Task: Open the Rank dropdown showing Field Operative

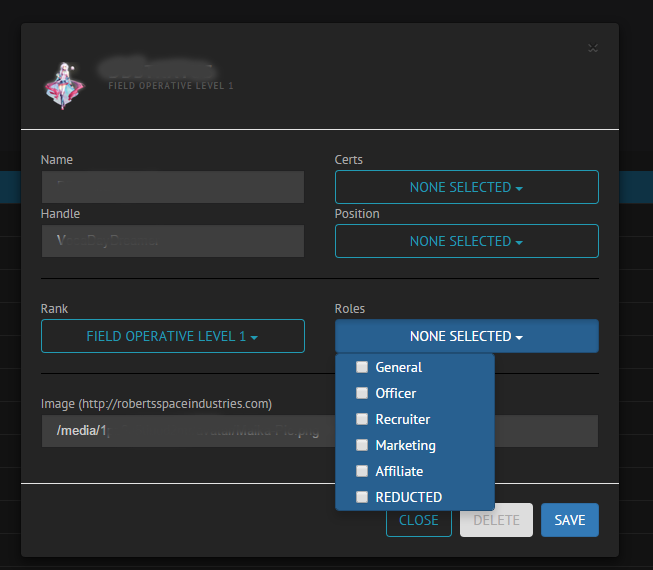Action: pos(172,336)
